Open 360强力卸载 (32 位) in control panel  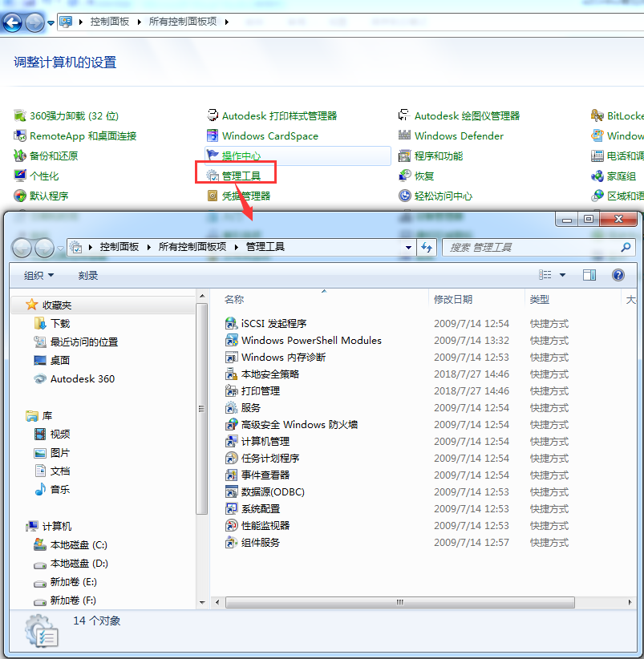pos(67,115)
